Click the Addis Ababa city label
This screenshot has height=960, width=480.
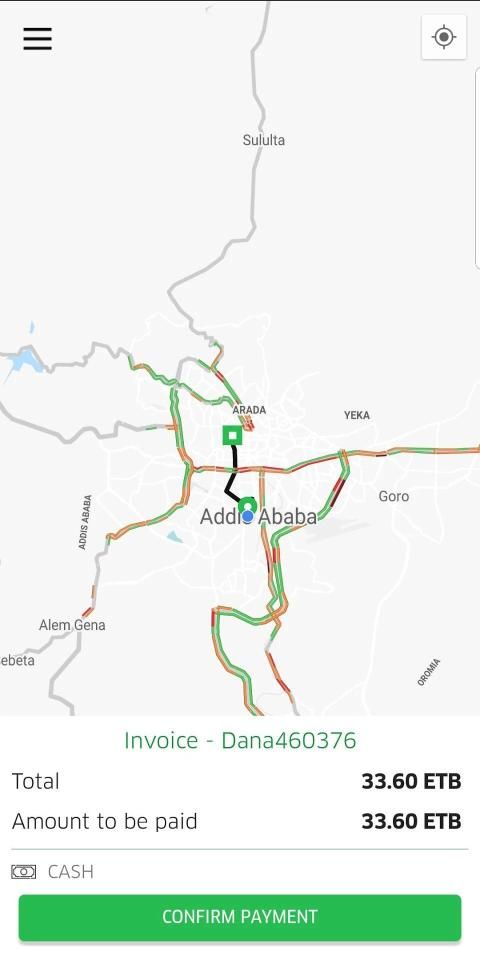[258, 517]
